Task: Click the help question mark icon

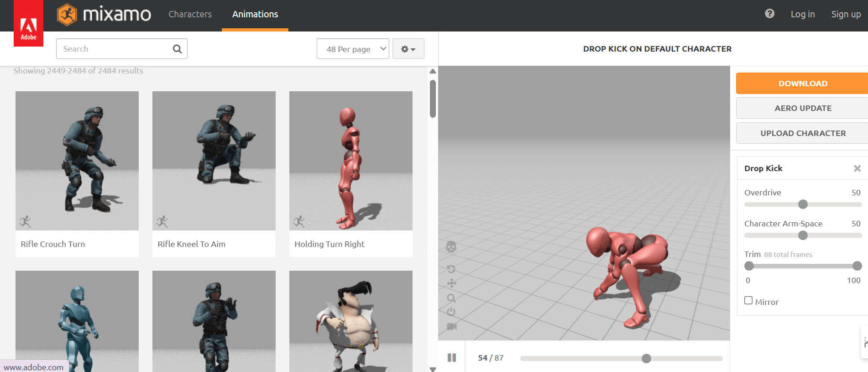Action: [769, 14]
